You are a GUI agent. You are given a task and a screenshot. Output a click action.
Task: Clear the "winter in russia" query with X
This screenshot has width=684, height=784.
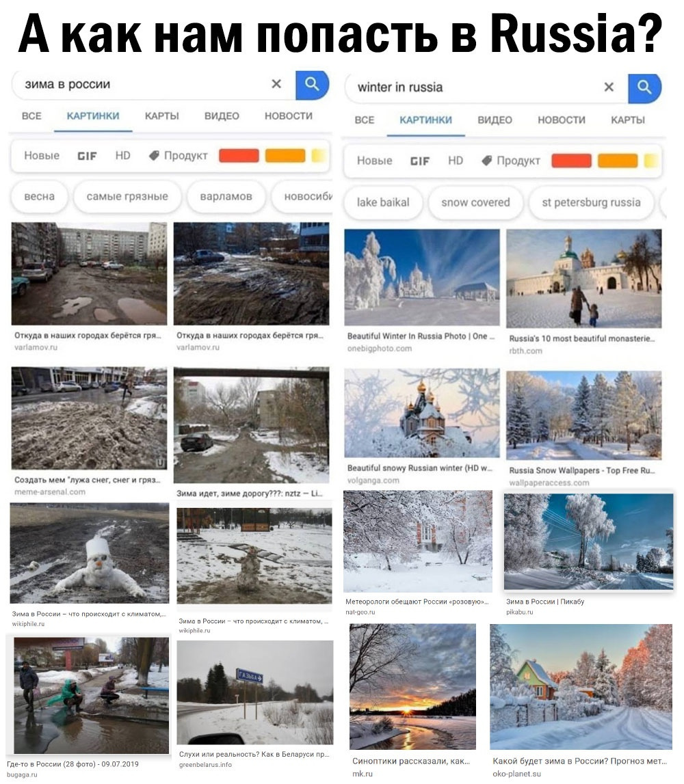tap(609, 87)
